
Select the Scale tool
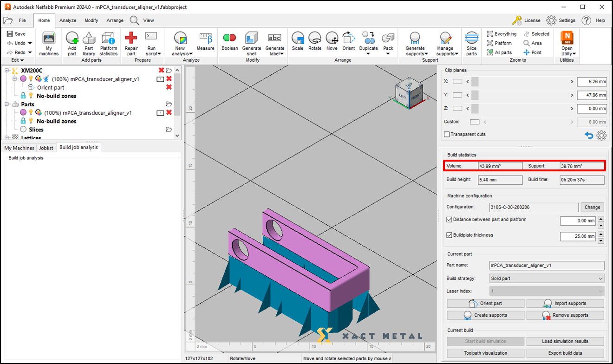coord(298,41)
